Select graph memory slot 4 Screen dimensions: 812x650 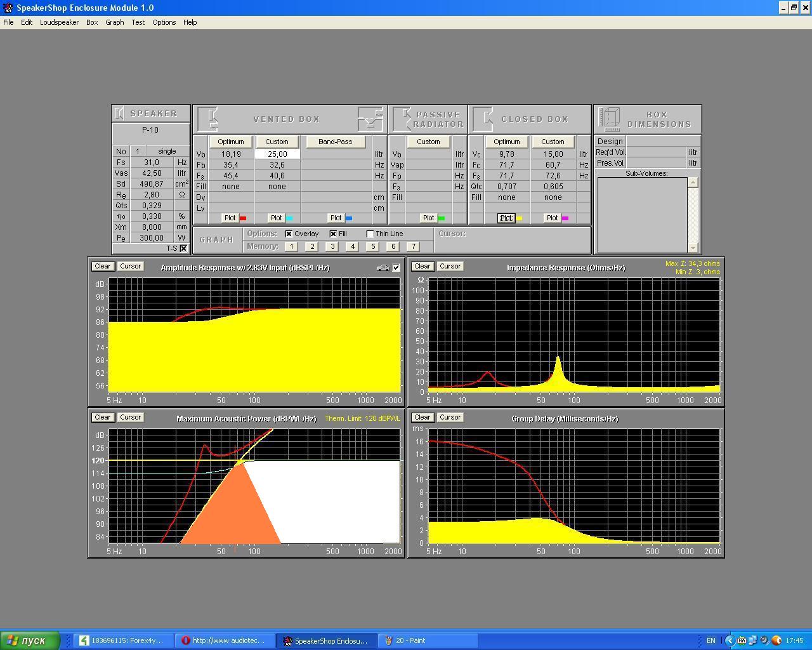pyautogui.click(x=352, y=246)
